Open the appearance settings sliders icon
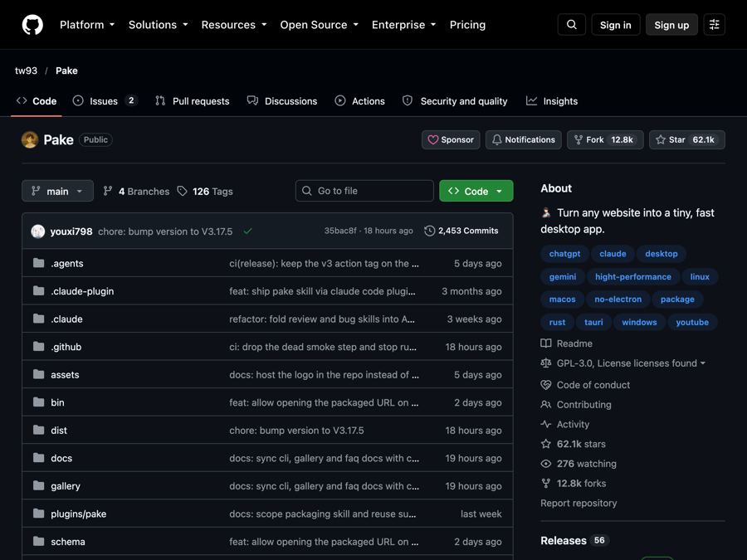This screenshot has width=747, height=560. coord(714,25)
